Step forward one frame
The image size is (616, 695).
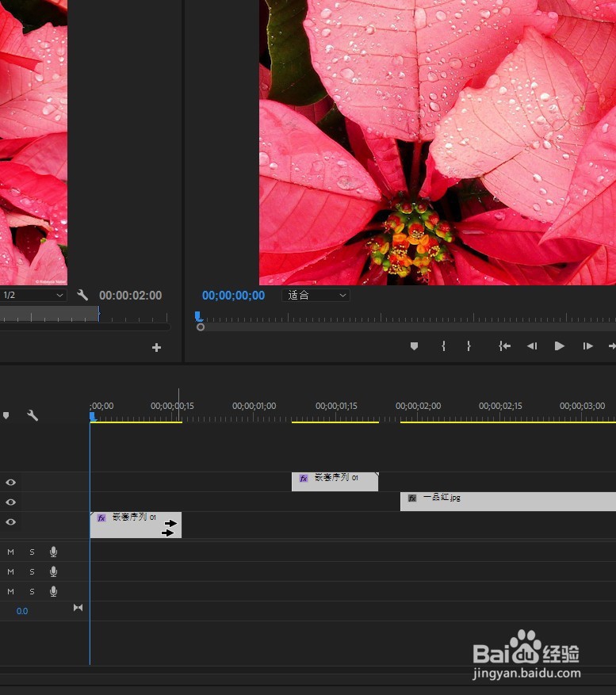[587, 346]
